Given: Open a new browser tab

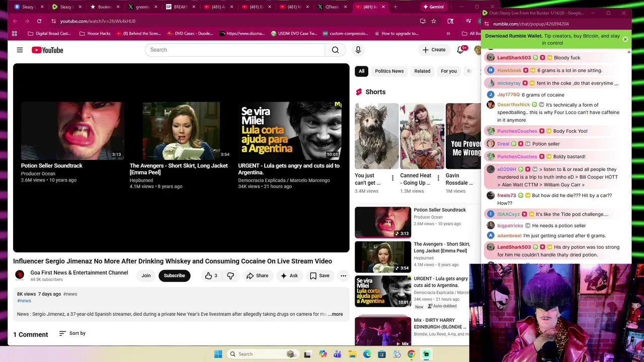Looking at the screenshot, I should coord(395,7).
